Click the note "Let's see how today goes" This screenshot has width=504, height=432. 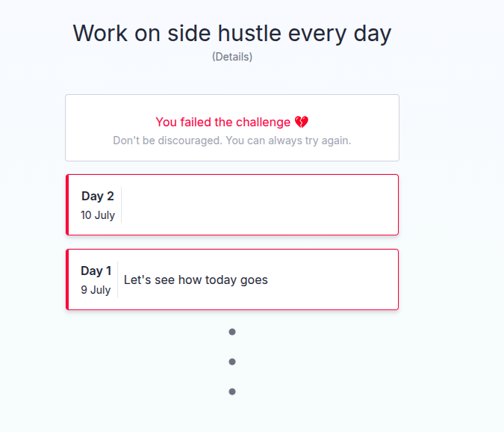(196, 280)
